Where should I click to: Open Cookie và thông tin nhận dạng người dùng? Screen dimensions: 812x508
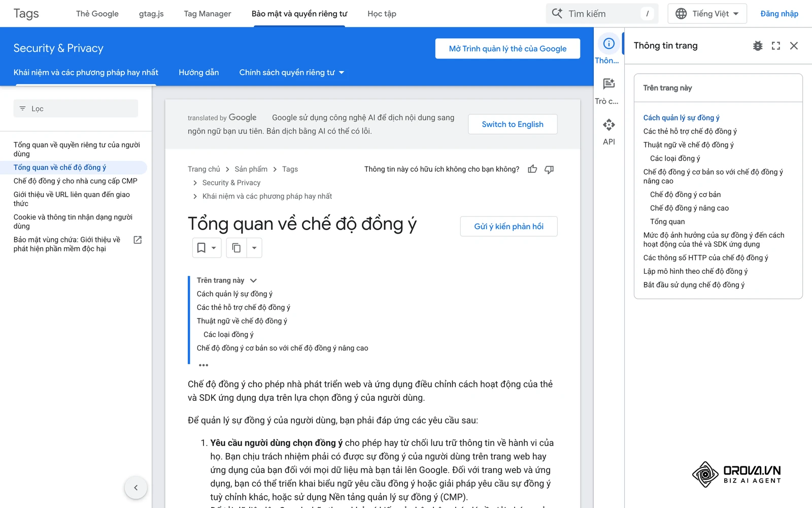(x=73, y=221)
